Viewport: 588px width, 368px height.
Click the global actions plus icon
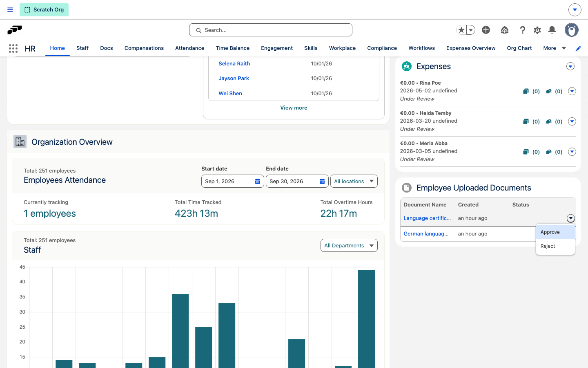coord(486,30)
